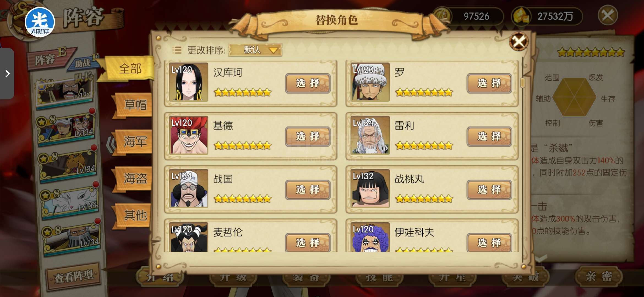Click the 战桃丸 character portrait

(x=370, y=189)
